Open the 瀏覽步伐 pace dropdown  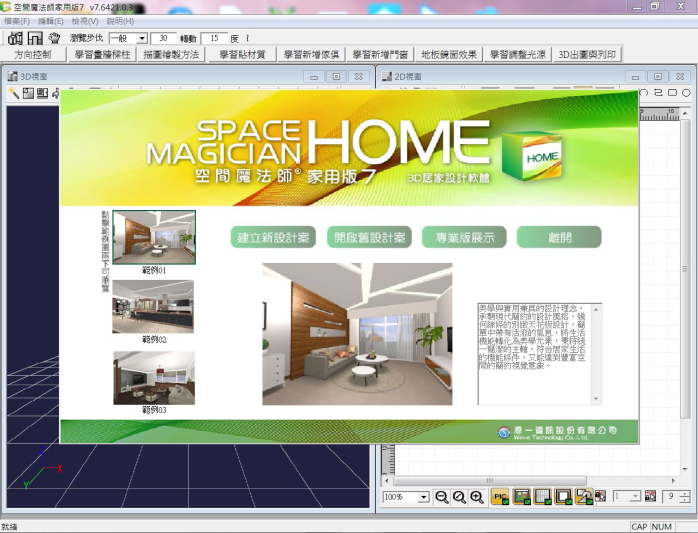pos(142,38)
